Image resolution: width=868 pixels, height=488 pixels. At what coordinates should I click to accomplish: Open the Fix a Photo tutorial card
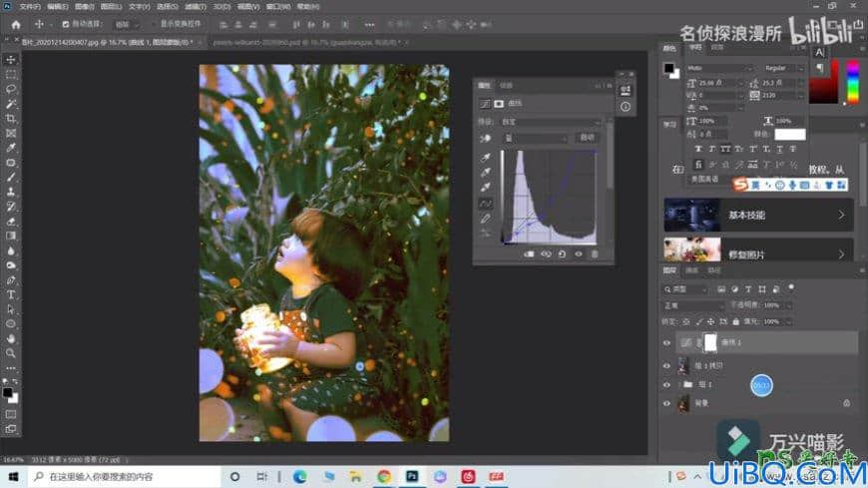759,250
